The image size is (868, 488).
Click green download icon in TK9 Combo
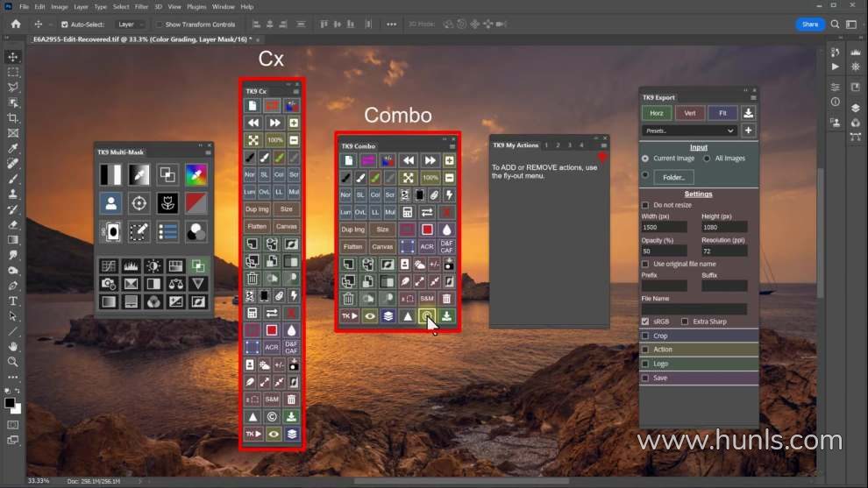(447, 316)
